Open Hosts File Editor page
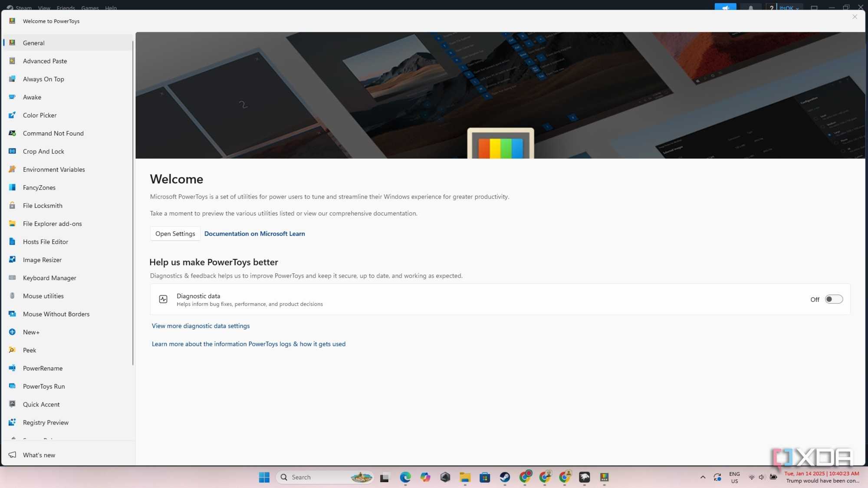Viewport: 868px width, 488px height. (x=67, y=242)
